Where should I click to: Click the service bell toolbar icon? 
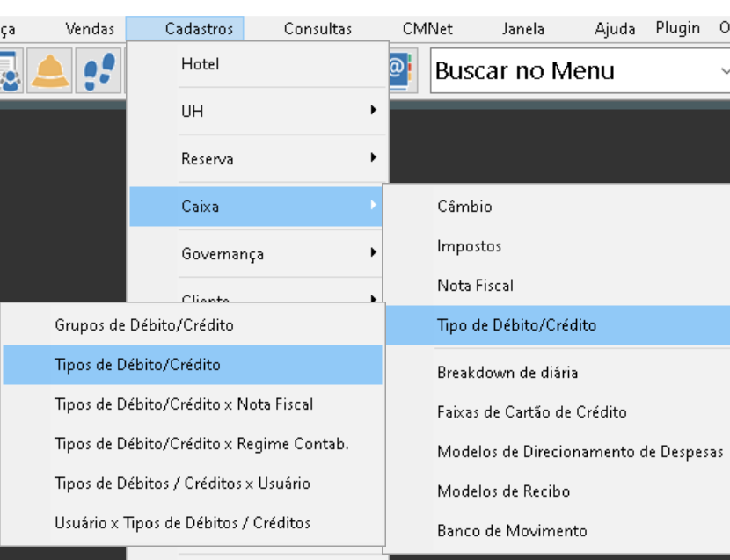click(x=49, y=70)
